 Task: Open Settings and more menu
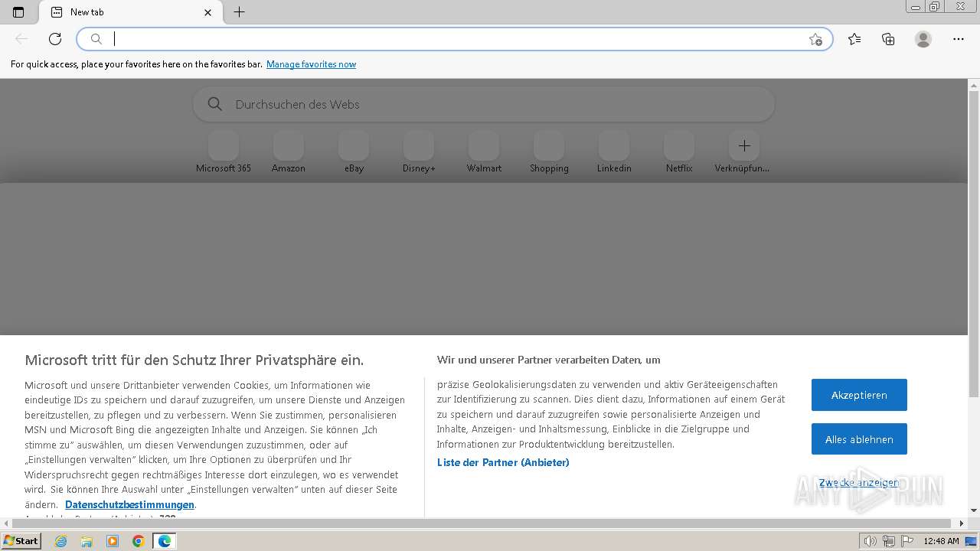(959, 39)
